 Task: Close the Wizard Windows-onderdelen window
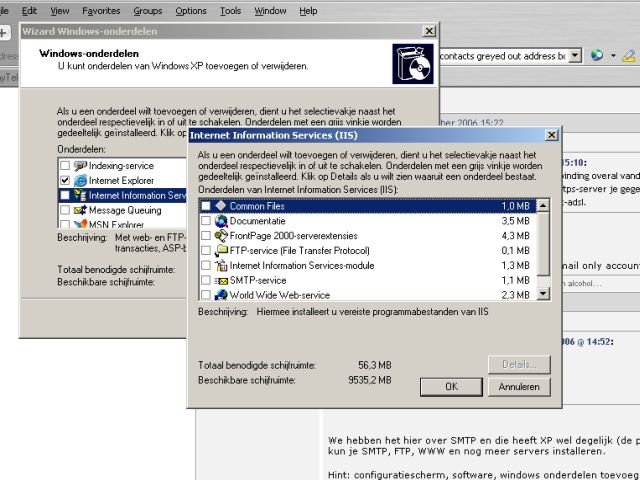429,31
